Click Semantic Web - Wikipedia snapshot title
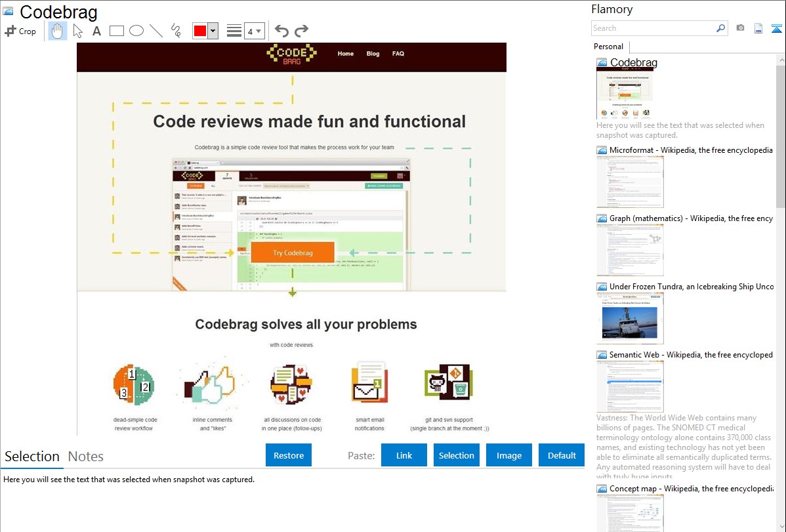This screenshot has height=532, width=786. [x=692, y=354]
